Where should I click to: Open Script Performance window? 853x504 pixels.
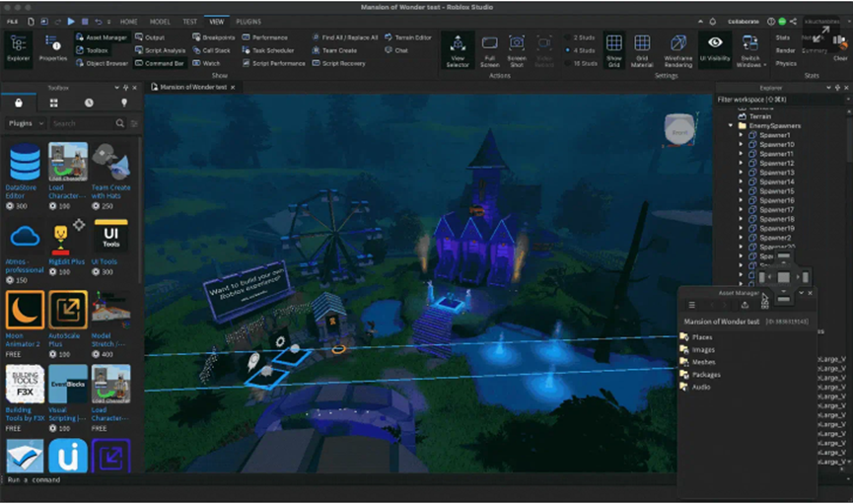coord(273,63)
